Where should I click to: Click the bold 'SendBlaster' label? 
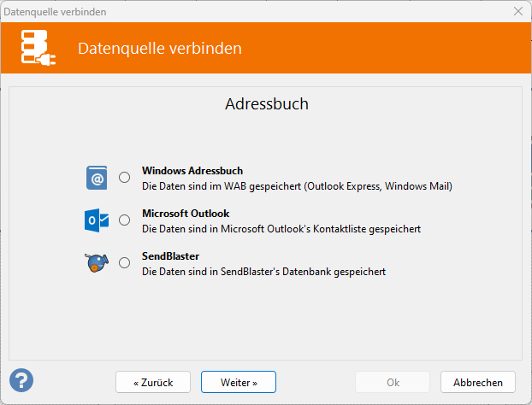point(170,255)
